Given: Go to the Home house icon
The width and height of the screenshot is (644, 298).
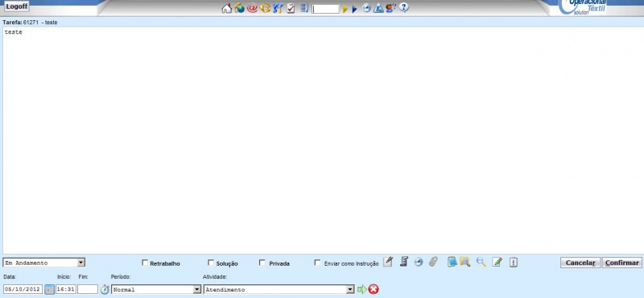Looking at the screenshot, I should (227, 8).
